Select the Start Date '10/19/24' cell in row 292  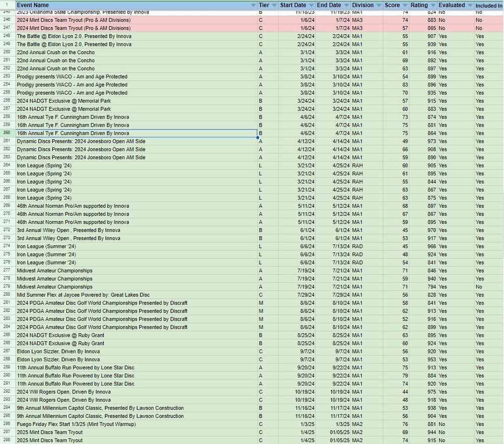(x=297, y=392)
